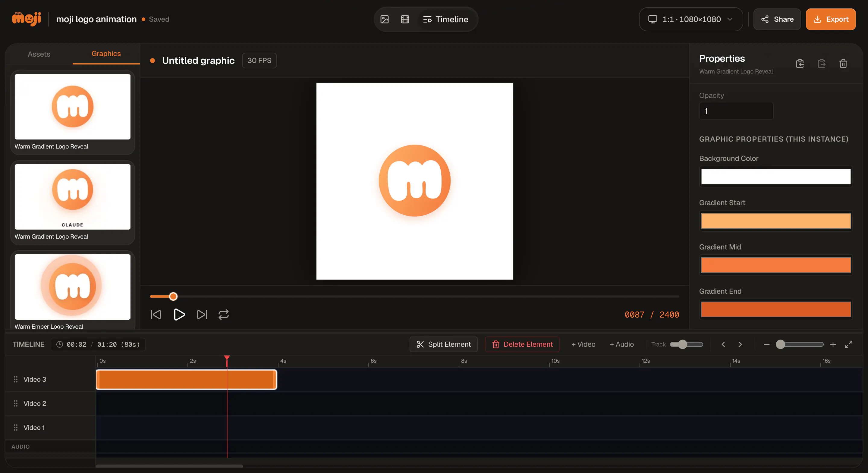Skip to start of preview
This screenshot has height=473, width=868.
click(x=156, y=314)
